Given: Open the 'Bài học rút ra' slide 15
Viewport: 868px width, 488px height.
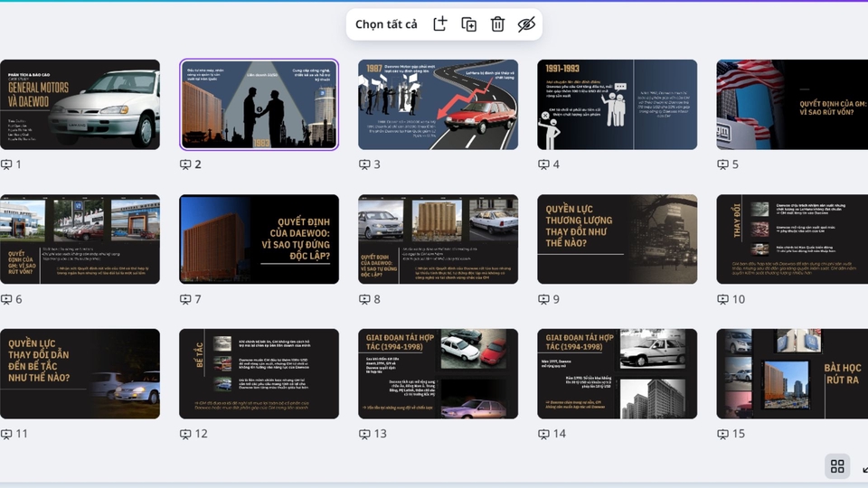Looking at the screenshot, I should point(792,374).
